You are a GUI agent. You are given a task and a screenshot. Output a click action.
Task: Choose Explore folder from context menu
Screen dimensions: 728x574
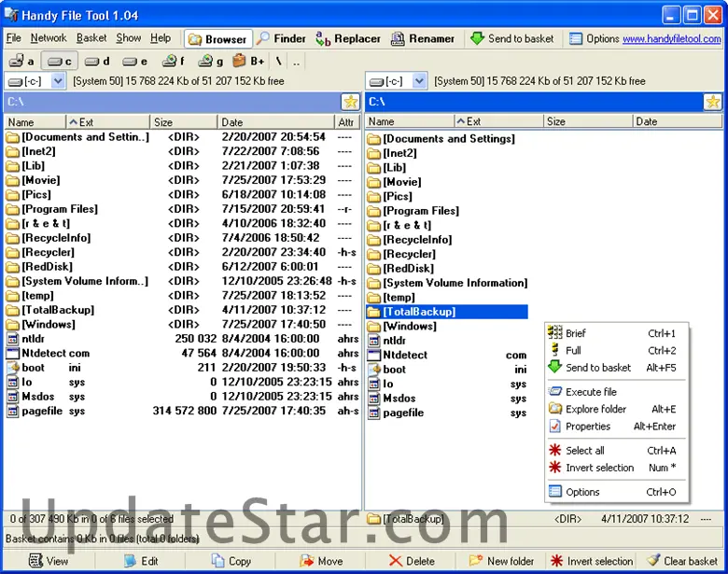tap(595, 409)
